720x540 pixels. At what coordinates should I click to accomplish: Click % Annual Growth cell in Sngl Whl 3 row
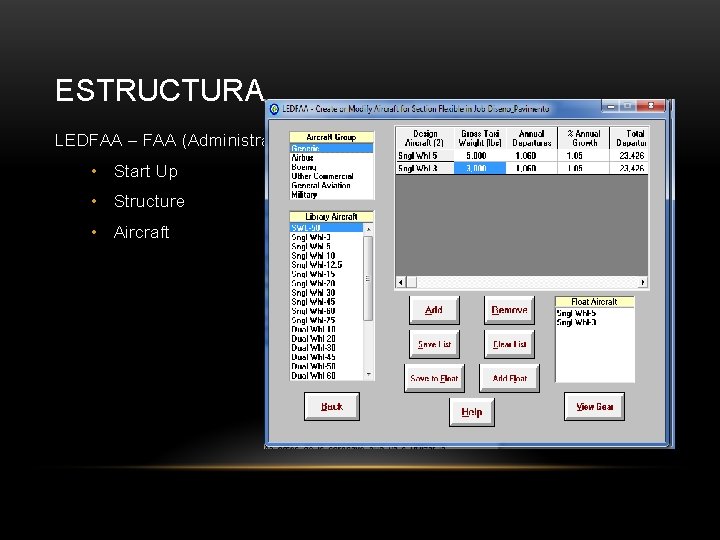(x=584, y=168)
